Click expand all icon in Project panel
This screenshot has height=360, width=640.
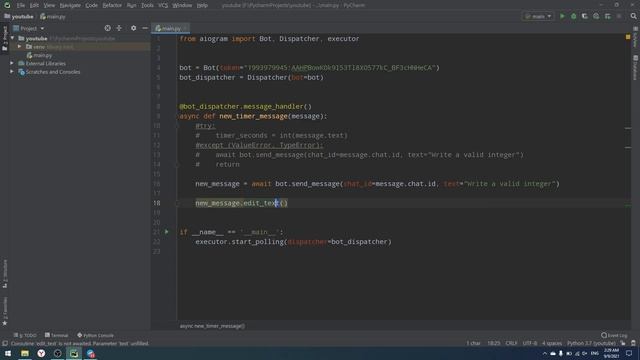(x=119, y=28)
